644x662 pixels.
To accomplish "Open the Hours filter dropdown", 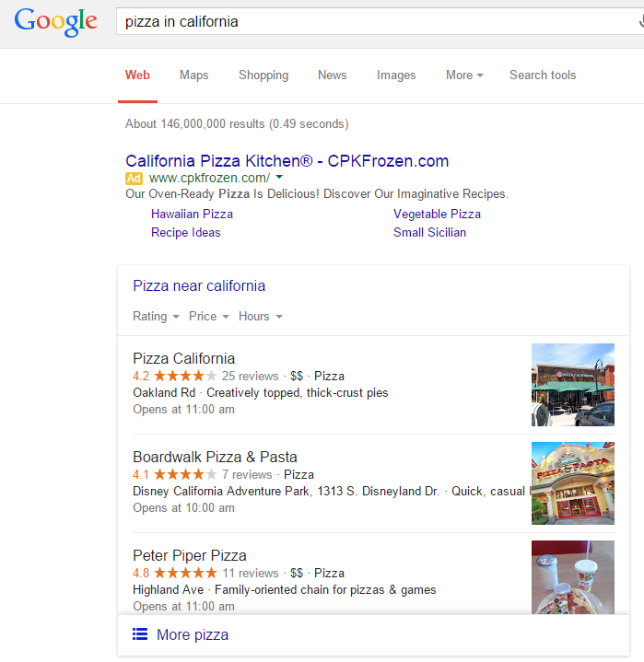I will coord(261,316).
